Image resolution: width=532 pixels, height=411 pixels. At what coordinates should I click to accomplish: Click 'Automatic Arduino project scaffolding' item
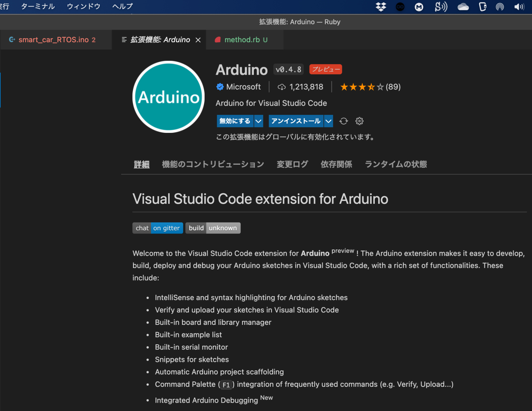219,372
